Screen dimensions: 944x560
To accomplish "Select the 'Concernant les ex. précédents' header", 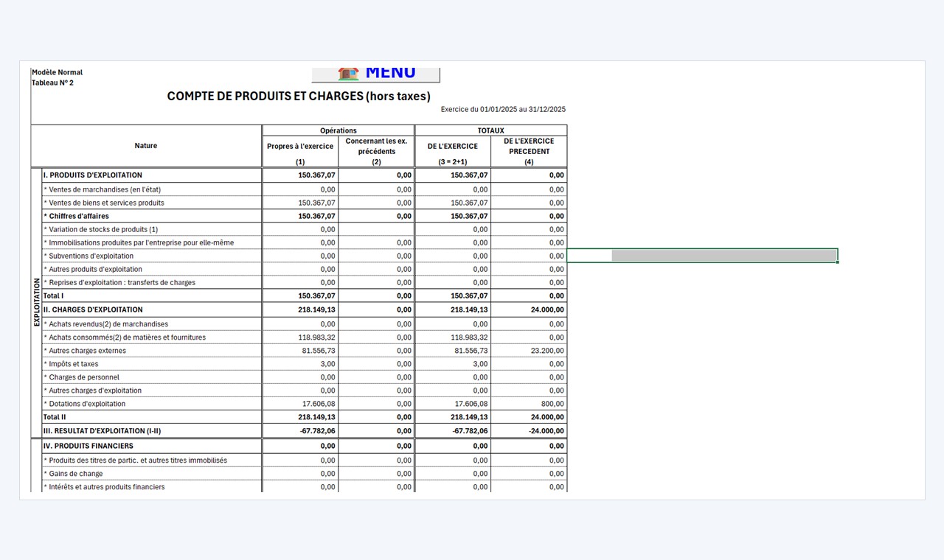I will [x=377, y=146].
